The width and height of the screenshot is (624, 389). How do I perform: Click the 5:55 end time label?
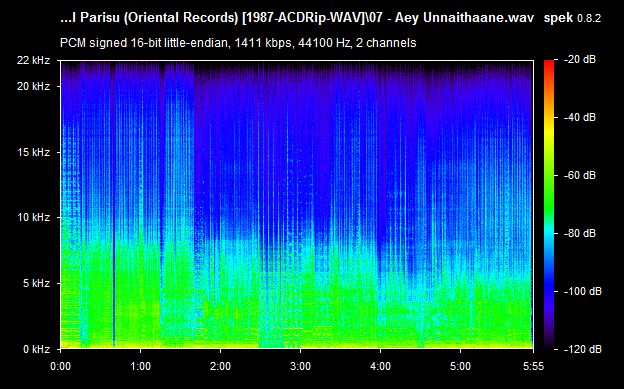533,366
